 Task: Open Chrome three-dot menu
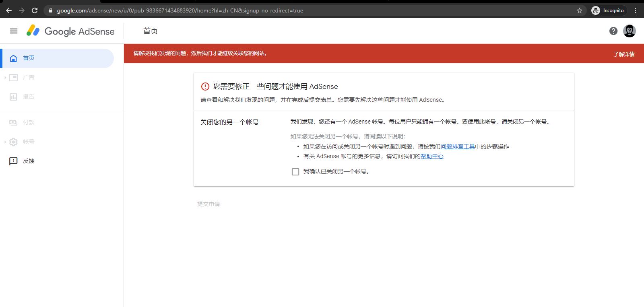point(636,10)
